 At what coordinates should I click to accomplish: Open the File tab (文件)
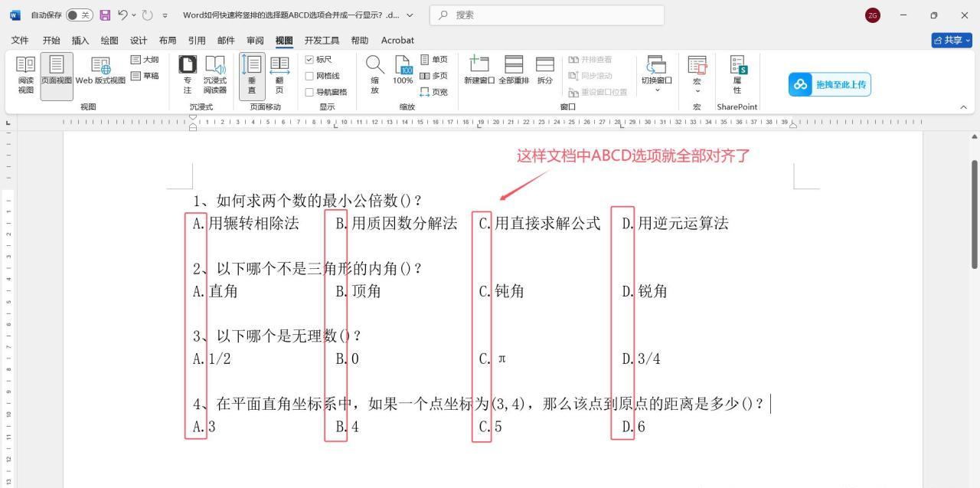click(x=20, y=41)
